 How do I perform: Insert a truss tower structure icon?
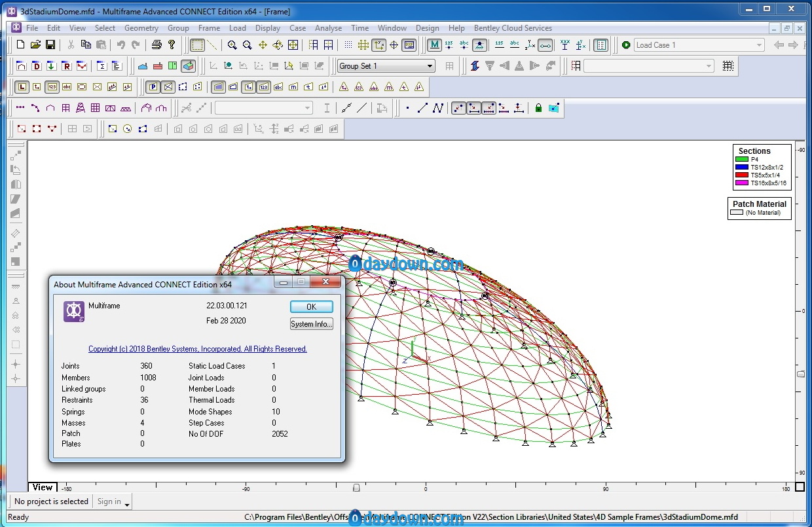[81, 108]
